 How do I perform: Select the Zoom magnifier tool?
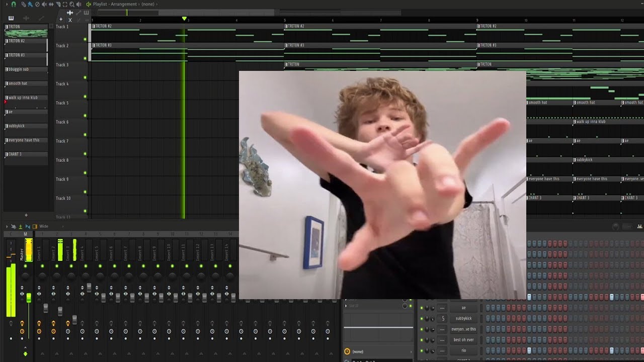pos(72,5)
